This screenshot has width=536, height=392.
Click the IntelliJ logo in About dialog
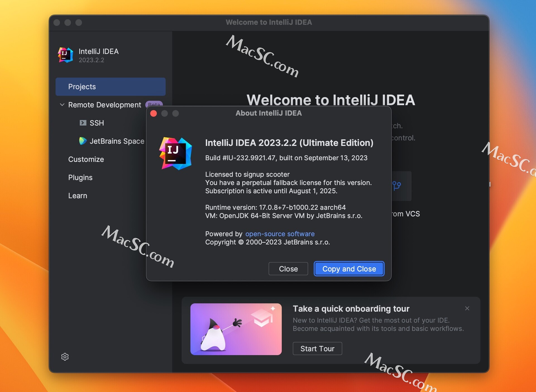[175, 153]
